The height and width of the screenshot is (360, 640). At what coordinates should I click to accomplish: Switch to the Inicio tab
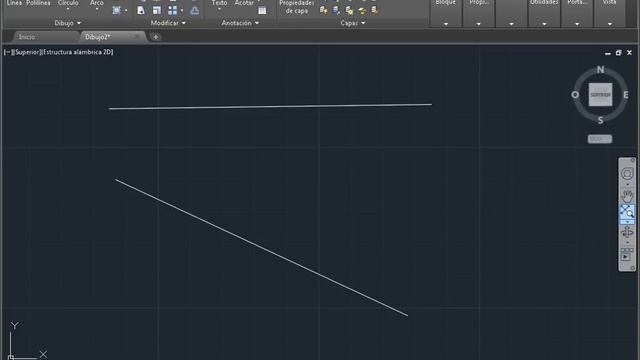point(27,37)
